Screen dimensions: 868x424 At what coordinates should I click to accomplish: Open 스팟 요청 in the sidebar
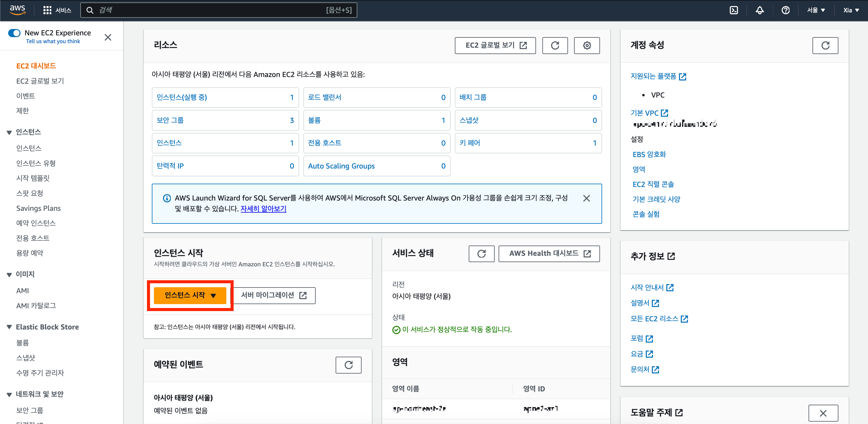point(30,193)
